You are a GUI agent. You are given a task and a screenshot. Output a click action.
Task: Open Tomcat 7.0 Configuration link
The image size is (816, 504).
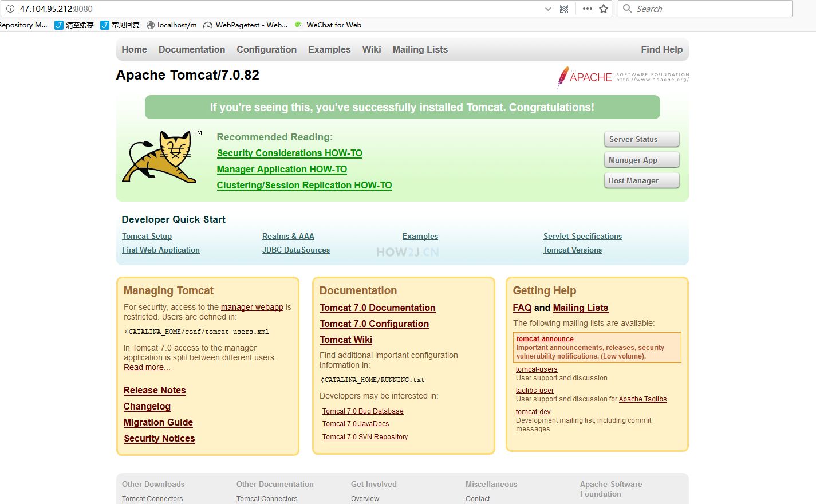click(374, 324)
